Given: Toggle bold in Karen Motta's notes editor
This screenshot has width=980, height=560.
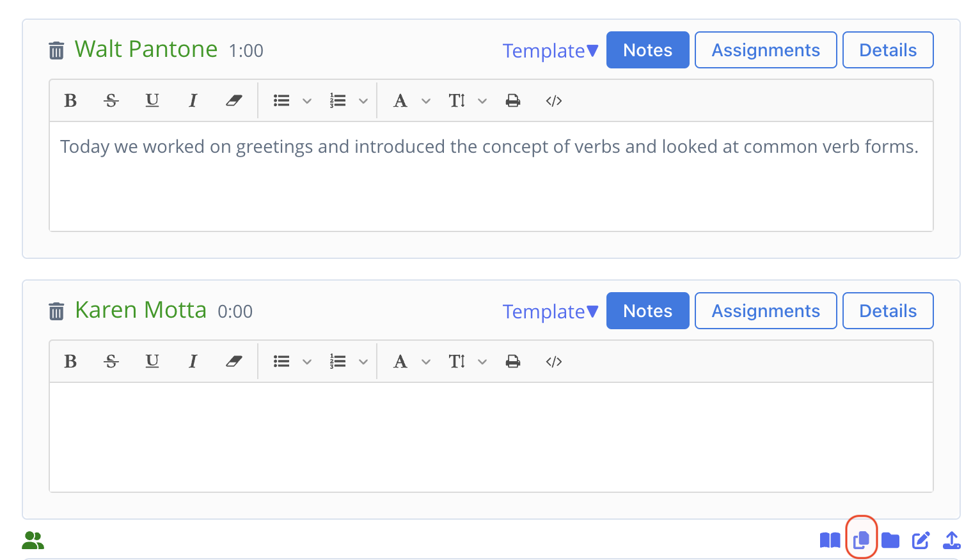Looking at the screenshot, I should coord(70,361).
